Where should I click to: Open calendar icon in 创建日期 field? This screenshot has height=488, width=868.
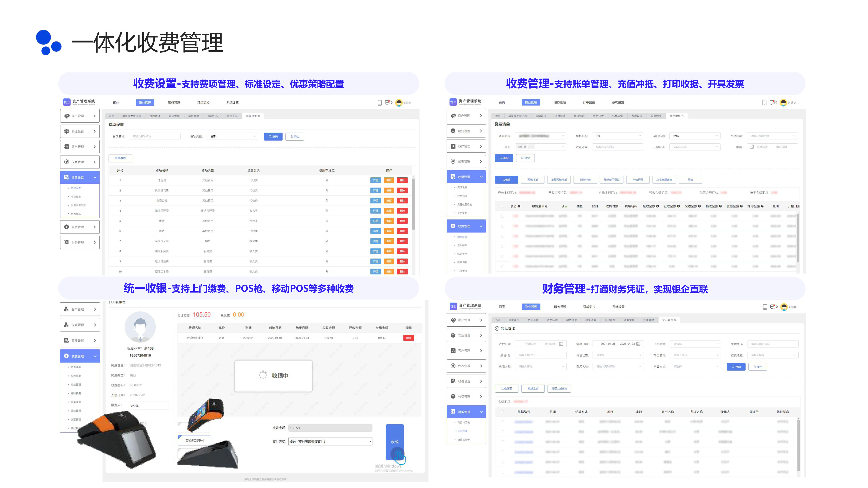click(638, 344)
